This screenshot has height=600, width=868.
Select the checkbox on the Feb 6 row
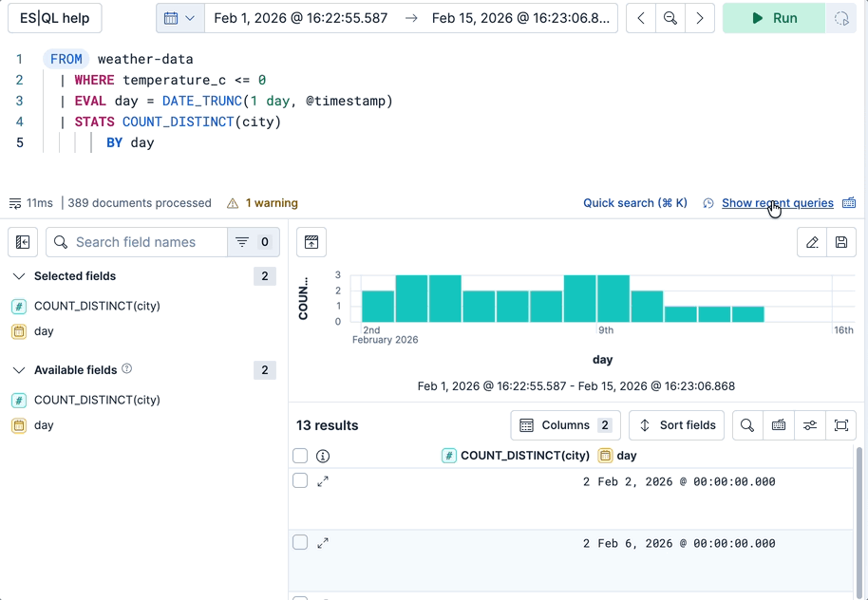300,543
